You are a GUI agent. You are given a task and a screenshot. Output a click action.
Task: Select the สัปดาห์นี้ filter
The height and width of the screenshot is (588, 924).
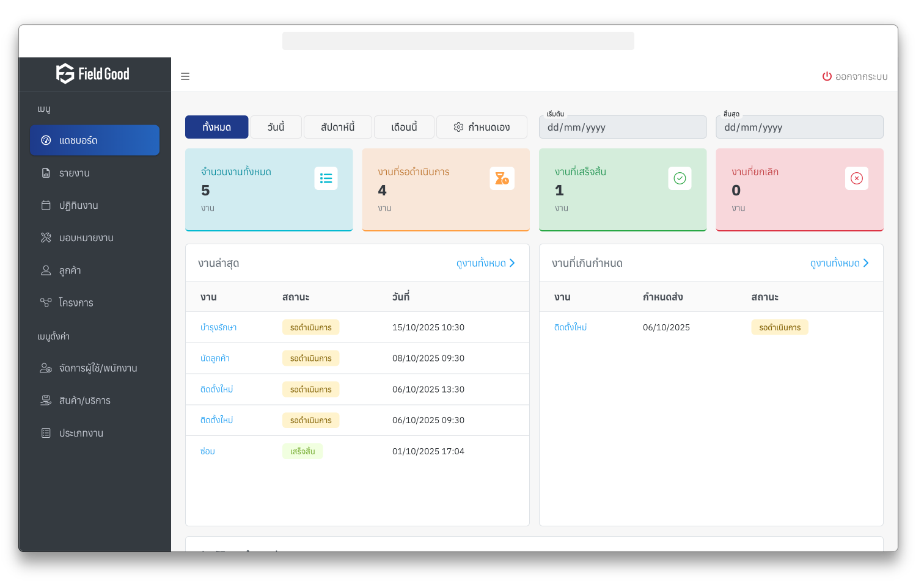coord(337,127)
